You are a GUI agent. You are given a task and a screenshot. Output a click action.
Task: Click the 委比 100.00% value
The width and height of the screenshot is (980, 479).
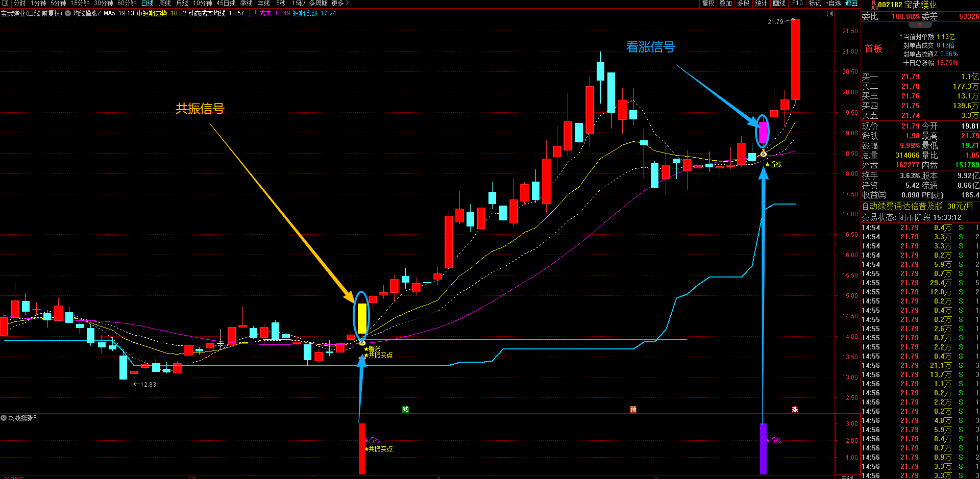pyautogui.click(x=905, y=16)
